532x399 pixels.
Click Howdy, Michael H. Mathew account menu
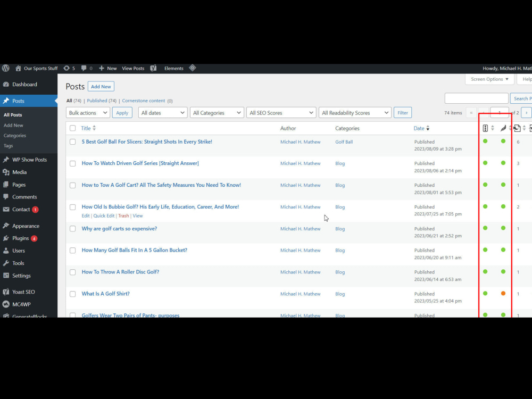coord(507,68)
